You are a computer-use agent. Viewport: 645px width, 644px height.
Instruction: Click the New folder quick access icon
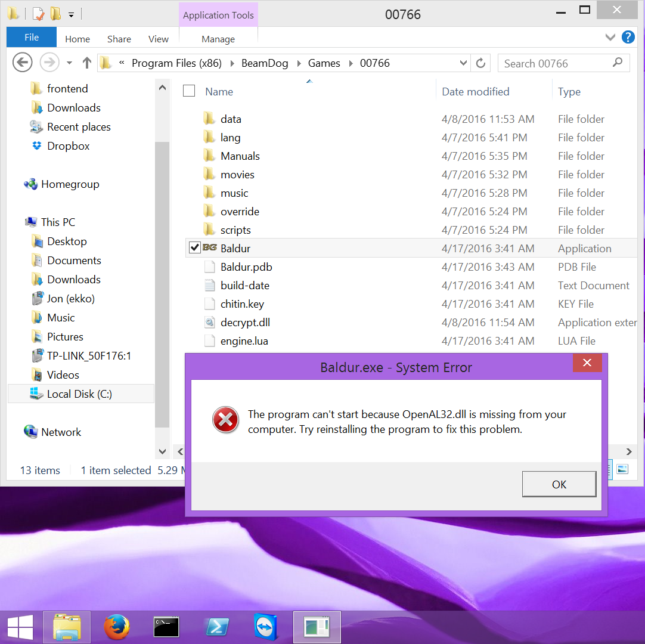click(x=55, y=14)
